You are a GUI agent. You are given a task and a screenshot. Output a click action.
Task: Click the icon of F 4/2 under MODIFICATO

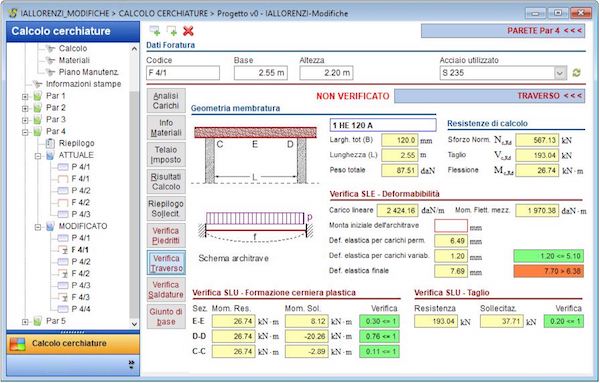click(x=63, y=274)
